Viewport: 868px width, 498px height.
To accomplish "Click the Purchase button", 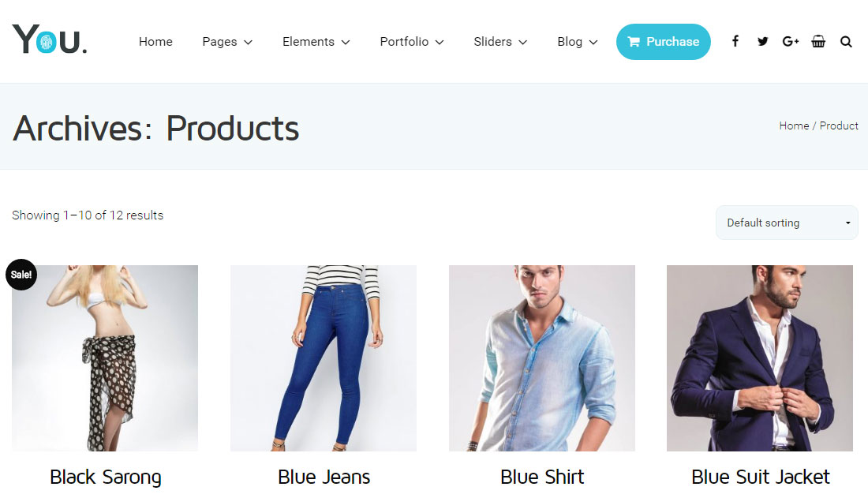I will pyautogui.click(x=664, y=42).
